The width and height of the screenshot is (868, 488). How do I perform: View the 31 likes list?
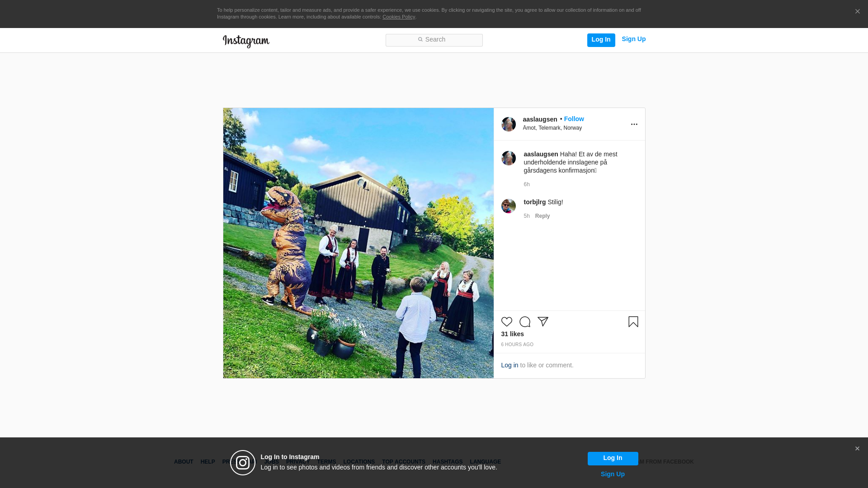coord(512,334)
